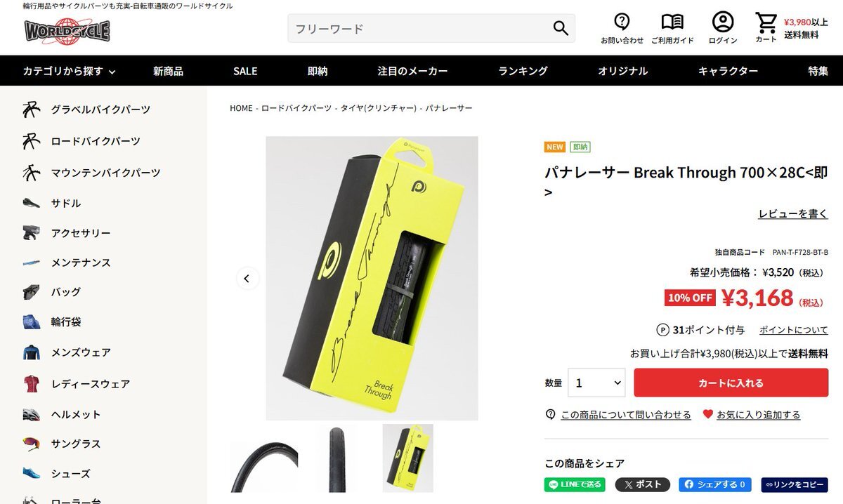Add item to favorites with heart link
The height and width of the screenshot is (504, 843).
click(x=751, y=415)
